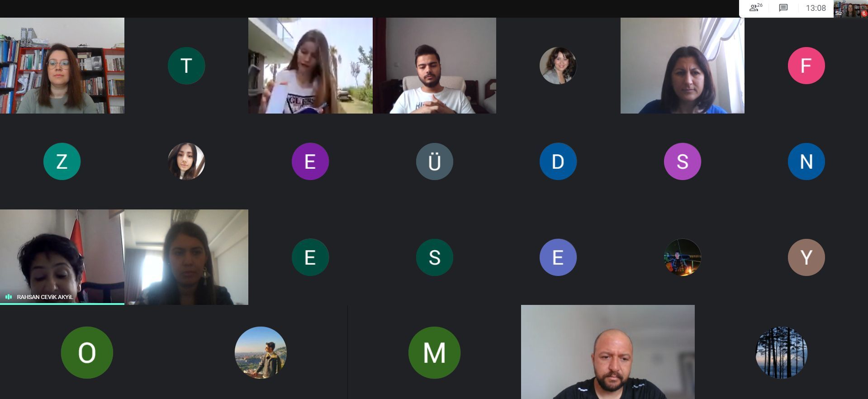Viewport: 868px width, 399px height.
Task: Select the brown Y participant avatar
Action: 806,257
